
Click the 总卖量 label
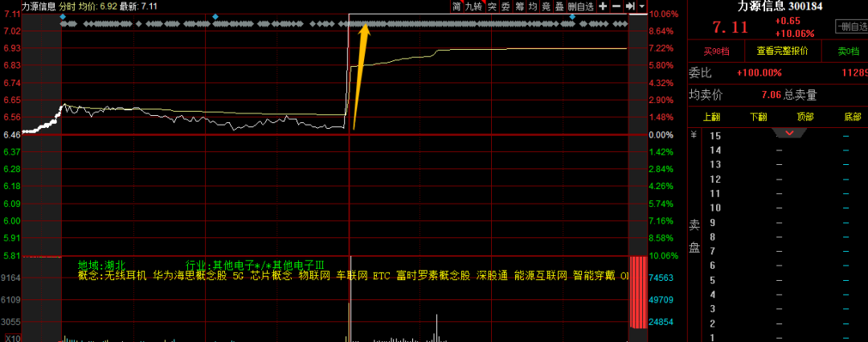click(x=800, y=95)
